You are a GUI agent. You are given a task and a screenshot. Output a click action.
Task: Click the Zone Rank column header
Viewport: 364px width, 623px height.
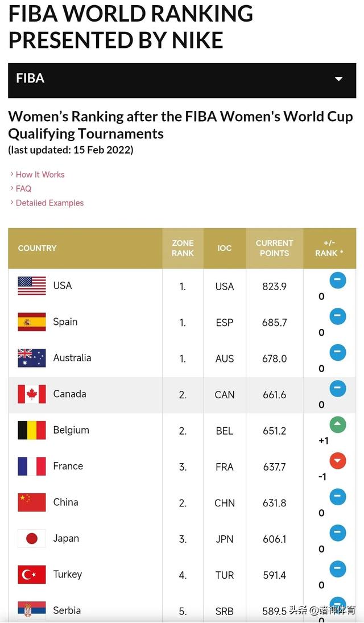[x=183, y=248]
